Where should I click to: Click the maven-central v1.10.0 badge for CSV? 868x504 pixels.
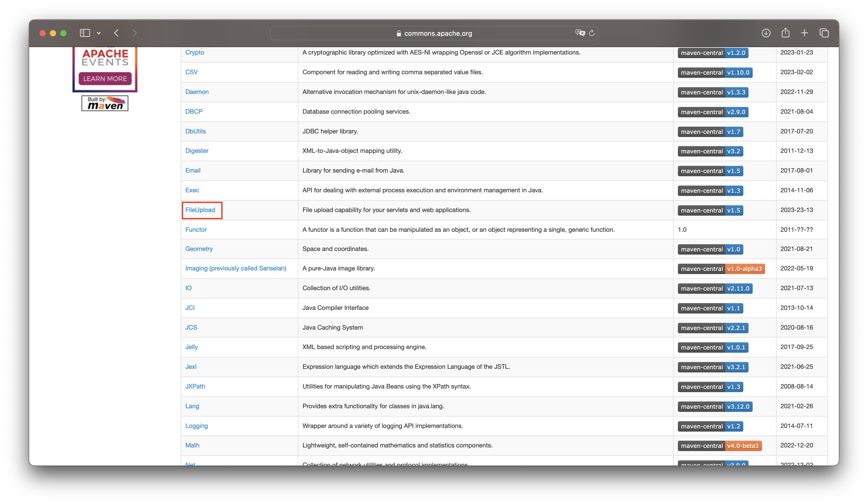pyautogui.click(x=715, y=73)
